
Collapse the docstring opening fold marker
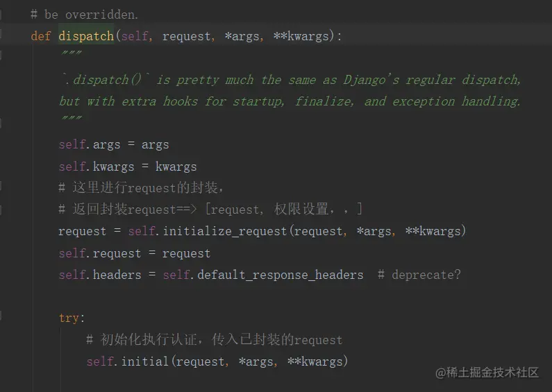pos(1,56)
